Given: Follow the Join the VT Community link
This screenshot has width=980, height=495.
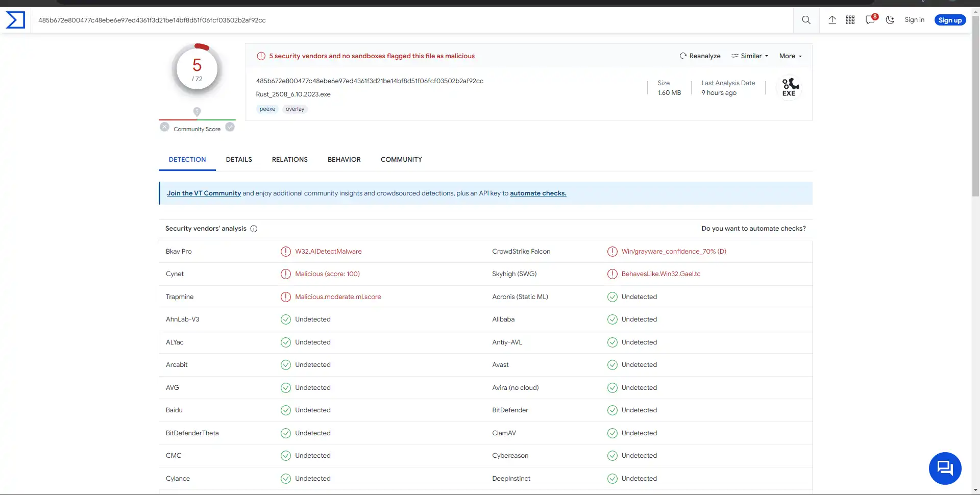Looking at the screenshot, I should 204,193.
